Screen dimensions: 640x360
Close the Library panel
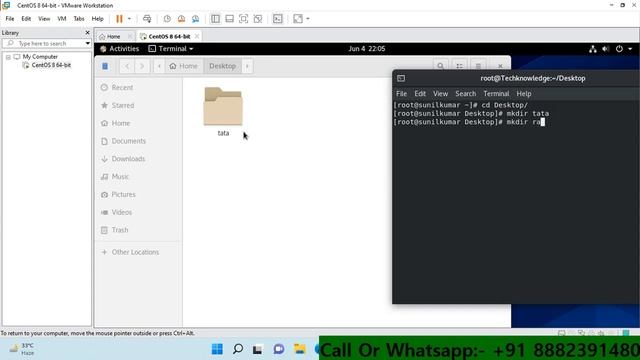click(x=87, y=33)
